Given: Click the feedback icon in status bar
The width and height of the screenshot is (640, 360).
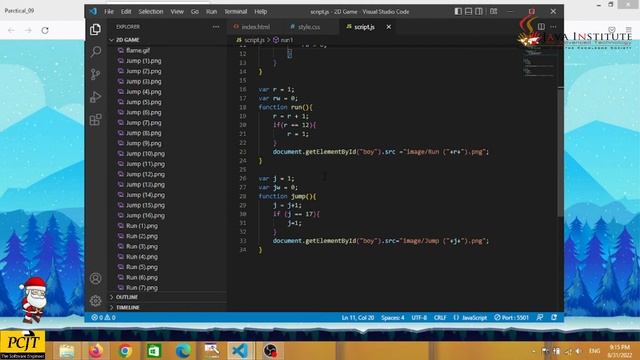Looking at the screenshot, I should (x=540, y=318).
